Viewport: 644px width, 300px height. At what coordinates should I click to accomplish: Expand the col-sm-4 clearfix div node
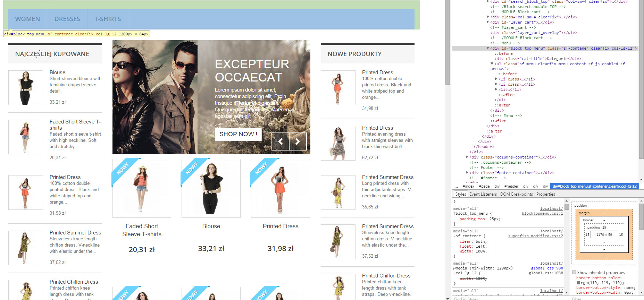488,17
